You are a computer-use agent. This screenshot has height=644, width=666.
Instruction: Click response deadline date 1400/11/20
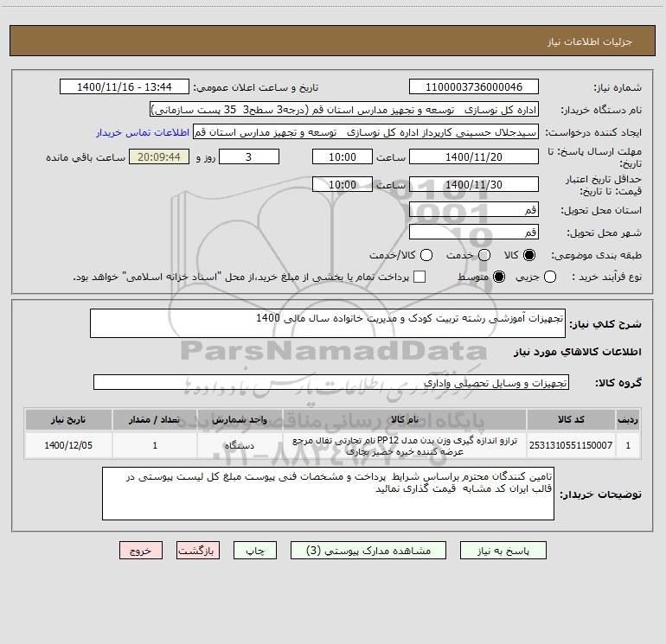[x=474, y=157]
